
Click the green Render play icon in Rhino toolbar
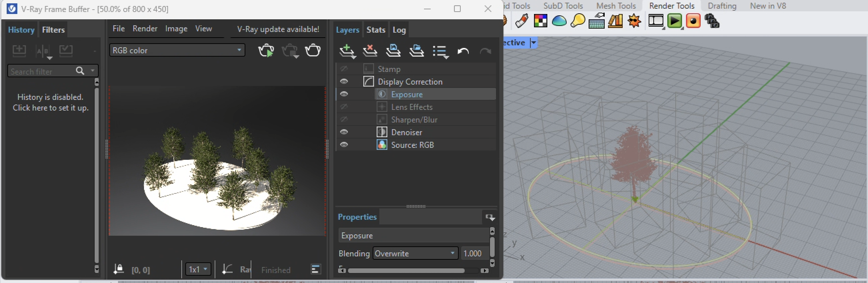(675, 21)
